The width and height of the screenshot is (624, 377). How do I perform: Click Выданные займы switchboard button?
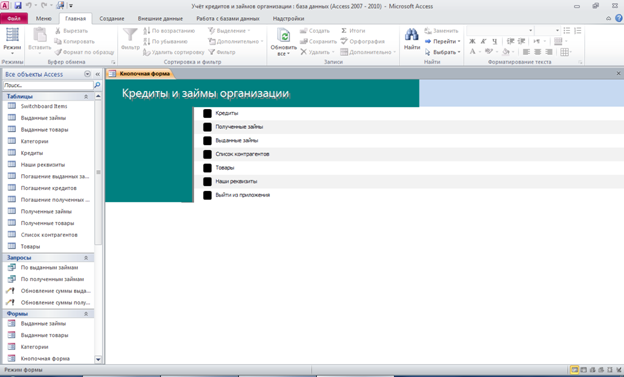[x=207, y=141]
